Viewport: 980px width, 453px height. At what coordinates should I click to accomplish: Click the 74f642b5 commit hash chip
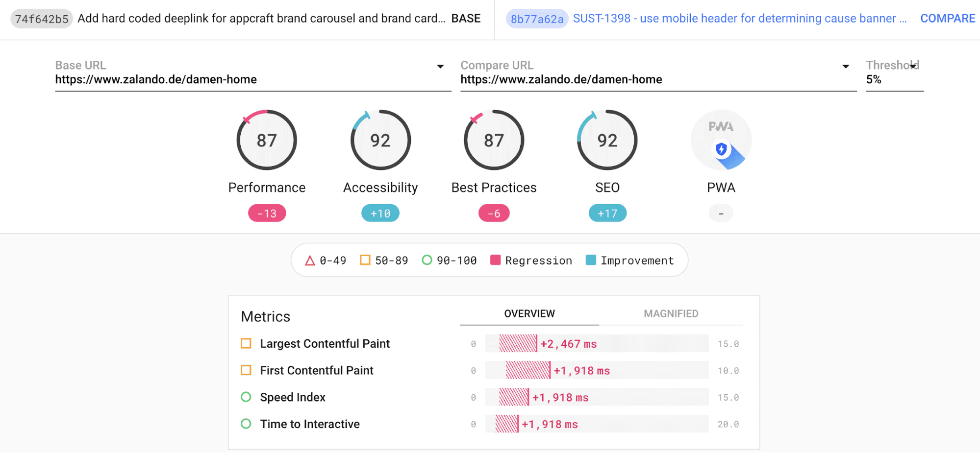point(41,18)
